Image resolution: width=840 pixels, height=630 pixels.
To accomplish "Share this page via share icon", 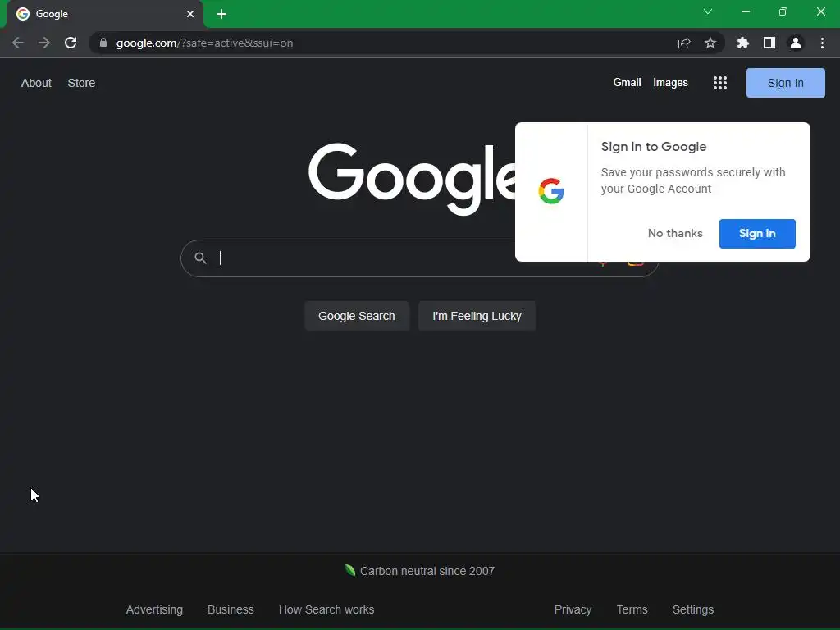I will [684, 43].
